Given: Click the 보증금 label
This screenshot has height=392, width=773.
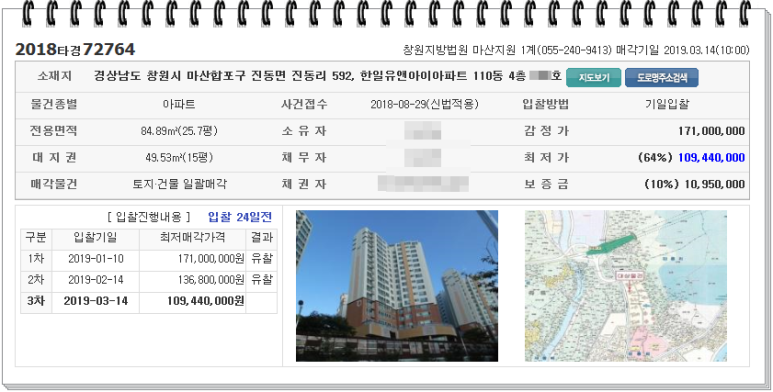Looking at the screenshot, I should point(546,184).
